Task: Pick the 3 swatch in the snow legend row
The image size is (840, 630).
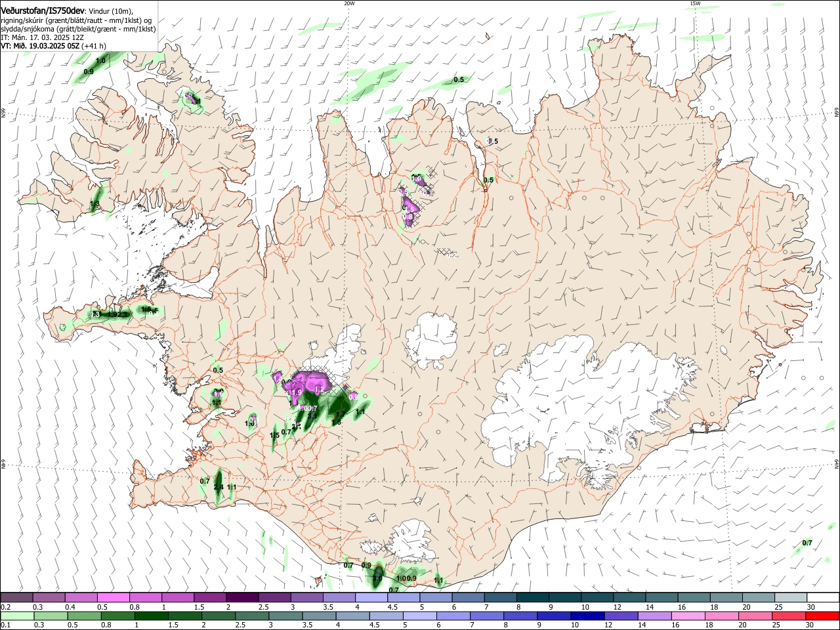Action: pos(307,598)
